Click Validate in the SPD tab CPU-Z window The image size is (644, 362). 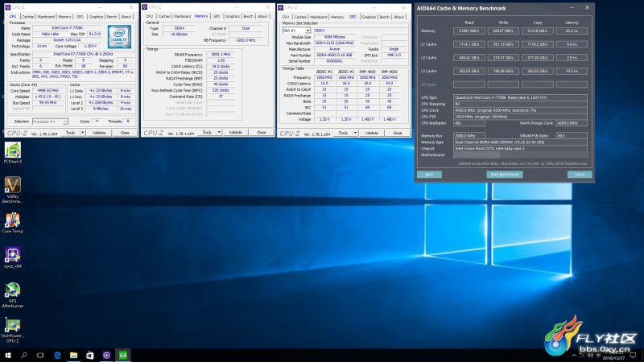point(372,133)
